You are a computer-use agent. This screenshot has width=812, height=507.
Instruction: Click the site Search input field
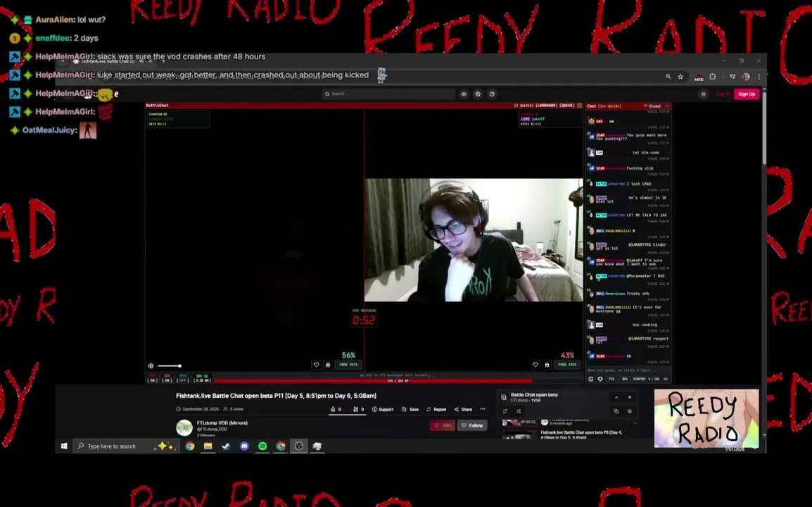click(x=388, y=94)
